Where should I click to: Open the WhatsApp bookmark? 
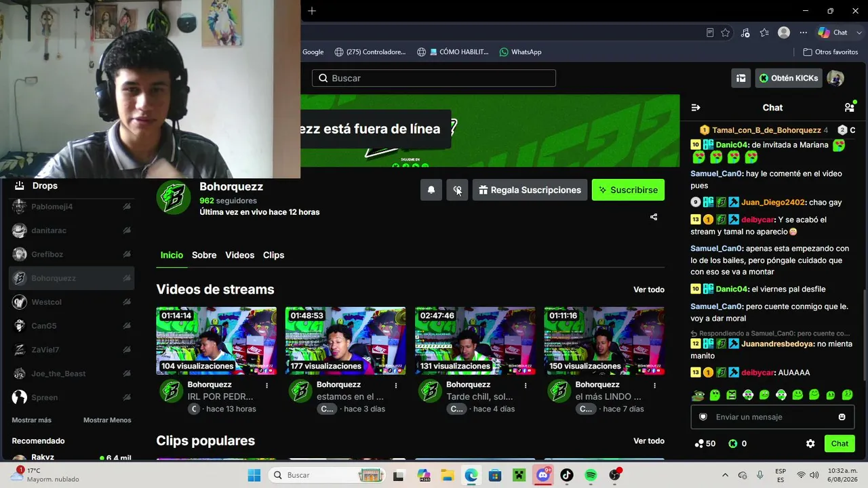click(x=520, y=52)
